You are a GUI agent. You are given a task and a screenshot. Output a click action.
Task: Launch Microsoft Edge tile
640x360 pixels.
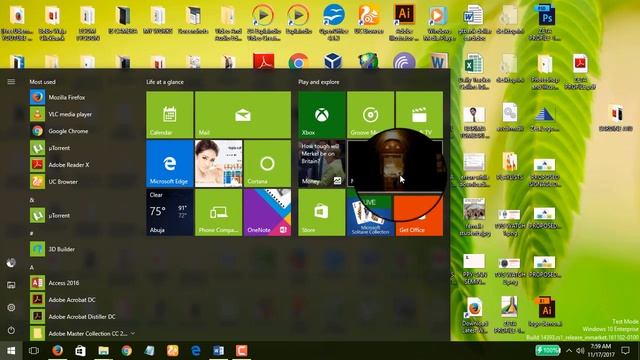pos(170,164)
